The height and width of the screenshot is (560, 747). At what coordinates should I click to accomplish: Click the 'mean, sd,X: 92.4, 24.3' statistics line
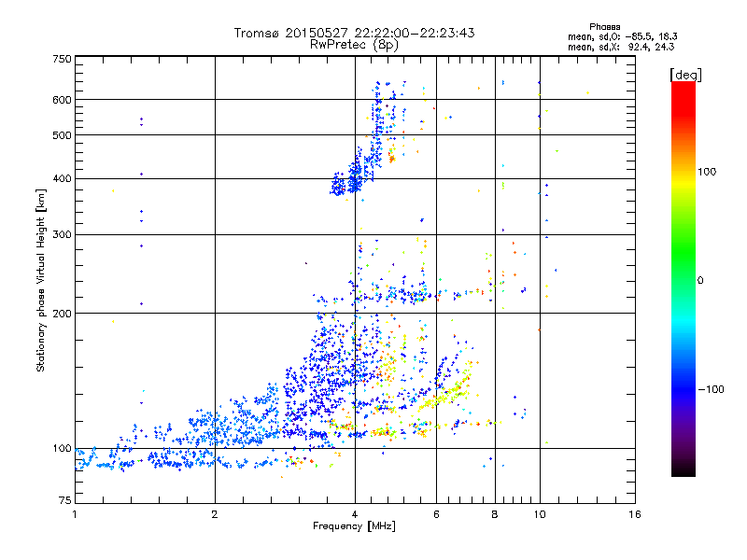tap(621, 47)
